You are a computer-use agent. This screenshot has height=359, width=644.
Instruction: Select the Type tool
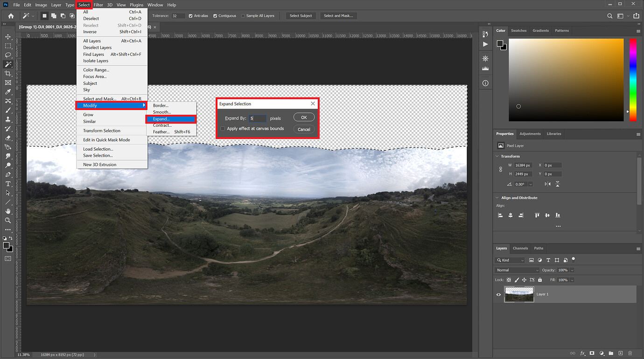[7, 183]
